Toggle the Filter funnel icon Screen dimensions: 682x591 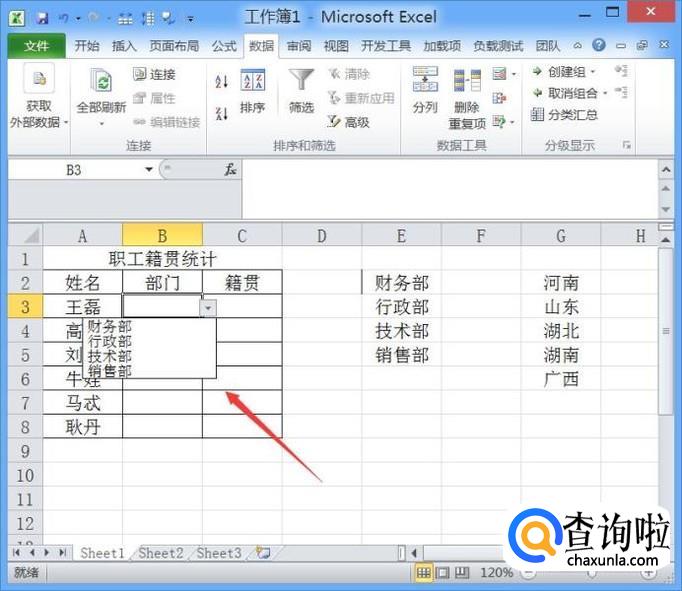(x=301, y=80)
